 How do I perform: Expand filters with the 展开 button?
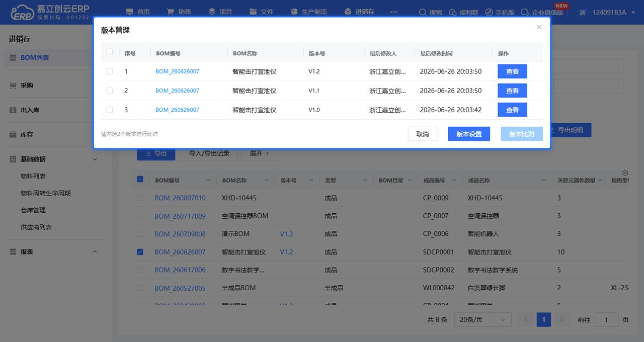click(x=260, y=153)
